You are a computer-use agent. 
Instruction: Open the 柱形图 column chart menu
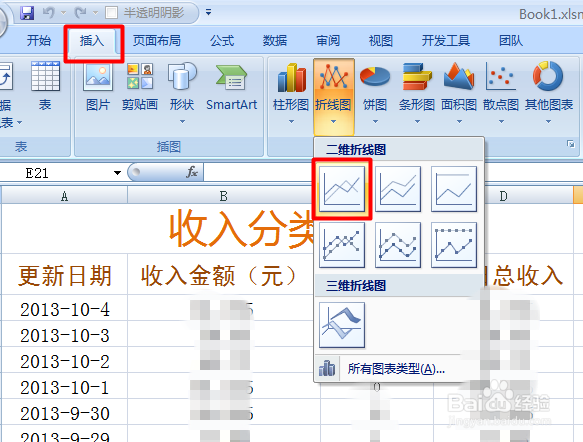click(x=291, y=93)
